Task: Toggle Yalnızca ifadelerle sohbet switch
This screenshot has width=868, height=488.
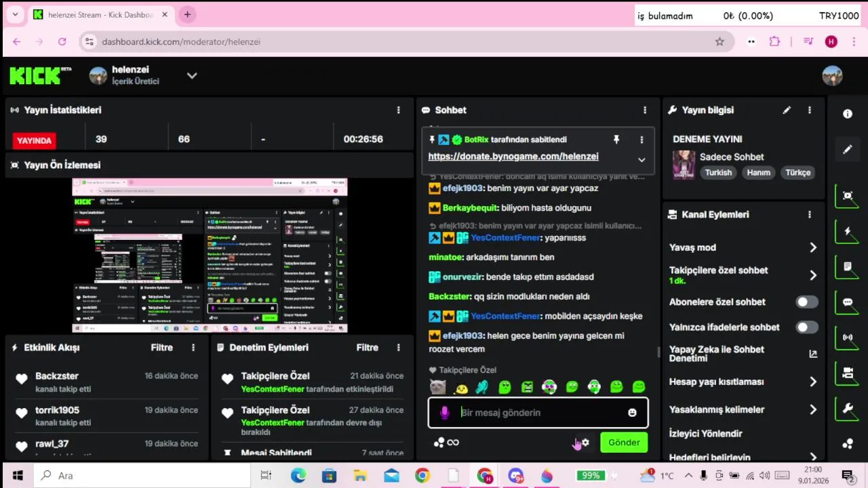Action: 807,327
